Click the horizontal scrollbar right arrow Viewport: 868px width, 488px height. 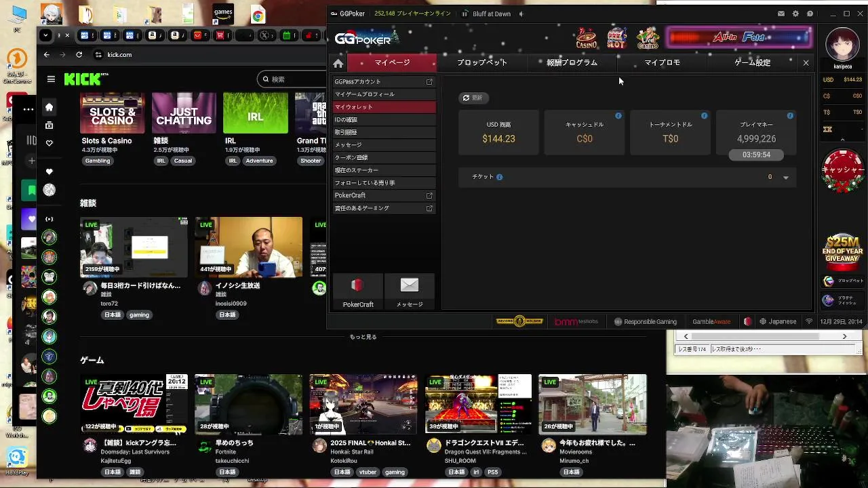point(844,336)
